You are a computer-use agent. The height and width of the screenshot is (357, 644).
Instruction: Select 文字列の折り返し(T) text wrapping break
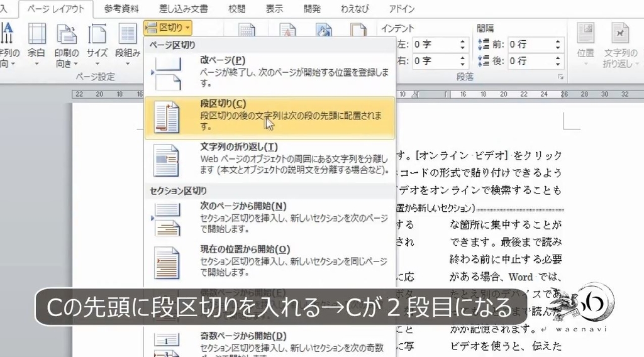[x=270, y=161]
